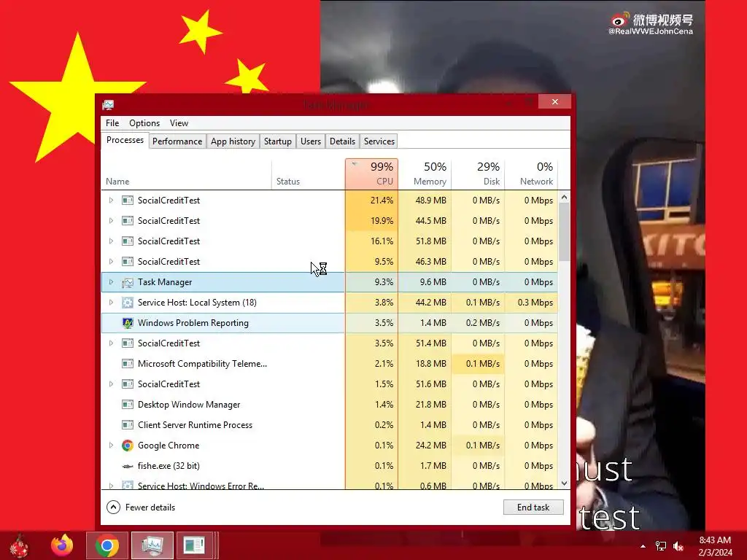Click Task Manager title bar icon
The image size is (747, 560).
108,104
